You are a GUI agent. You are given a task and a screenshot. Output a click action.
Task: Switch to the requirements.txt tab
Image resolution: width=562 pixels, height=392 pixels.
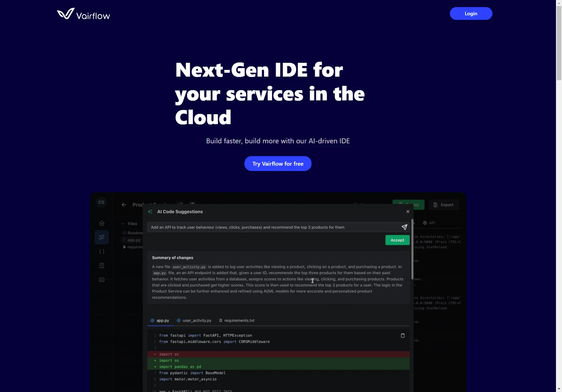(x=237, y=320)
